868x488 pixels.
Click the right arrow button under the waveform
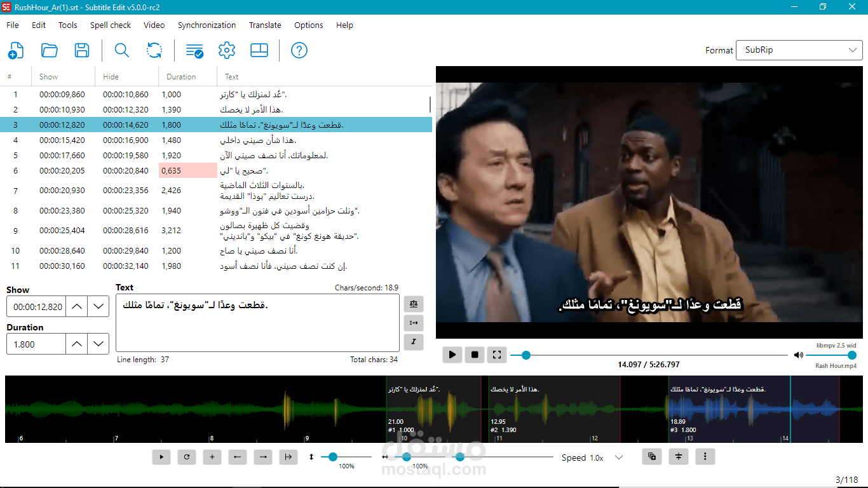(263, 456)
